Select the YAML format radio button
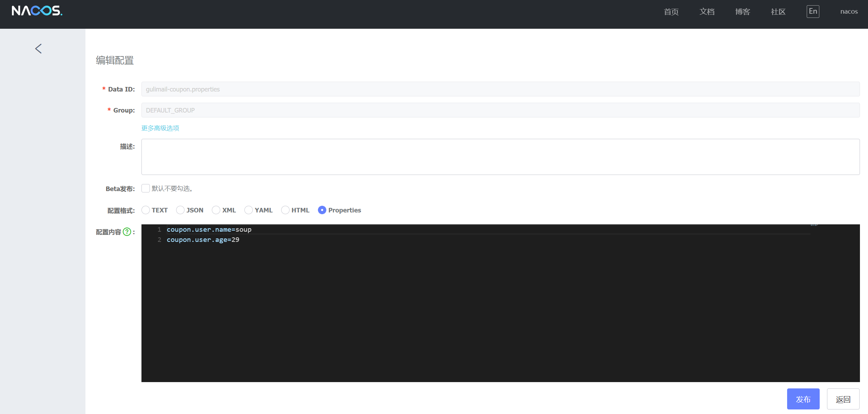Image resolution: width=868 pixels, height=414 pixels. pos(249,210)
